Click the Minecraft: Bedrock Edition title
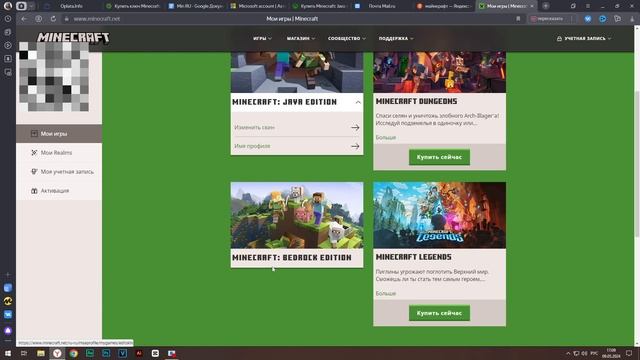 click(292, 258)
